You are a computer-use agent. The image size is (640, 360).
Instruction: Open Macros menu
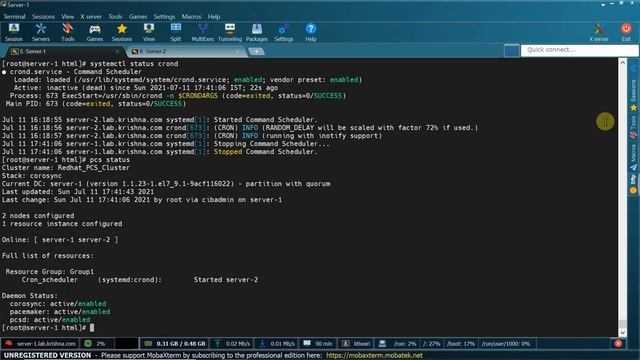tap(191, 17)
